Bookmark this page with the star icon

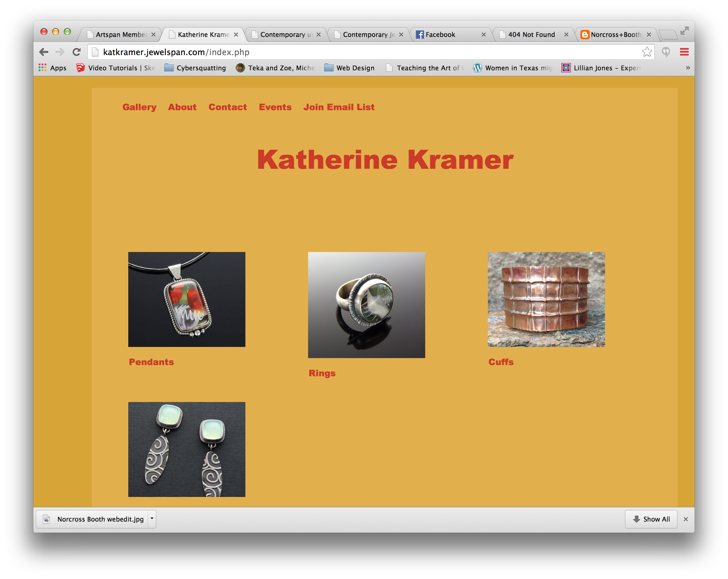(x=647, y=52)
